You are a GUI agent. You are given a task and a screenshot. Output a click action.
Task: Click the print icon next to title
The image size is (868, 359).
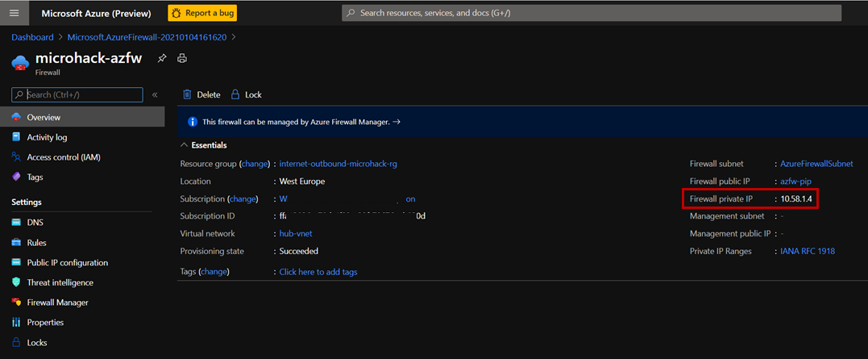pos(182,58)
